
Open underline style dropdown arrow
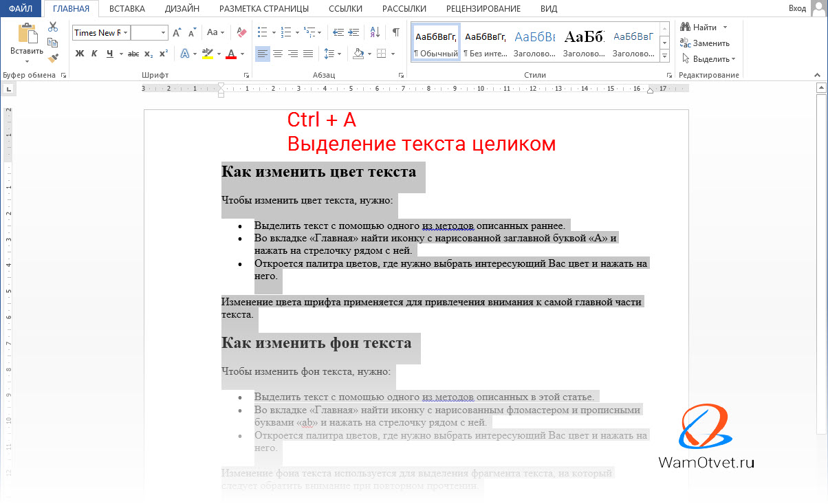[x=122, y=54]
